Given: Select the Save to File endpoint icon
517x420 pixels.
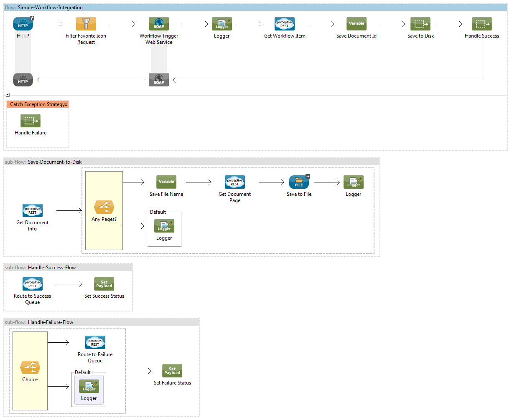Looking at the screenshot, I should click(x=299, y=182).
